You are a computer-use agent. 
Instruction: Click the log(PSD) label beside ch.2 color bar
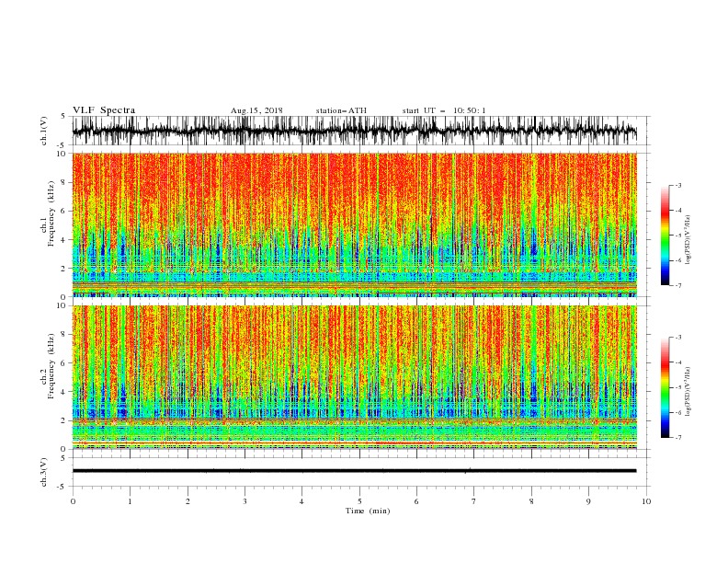click(688, 392)
